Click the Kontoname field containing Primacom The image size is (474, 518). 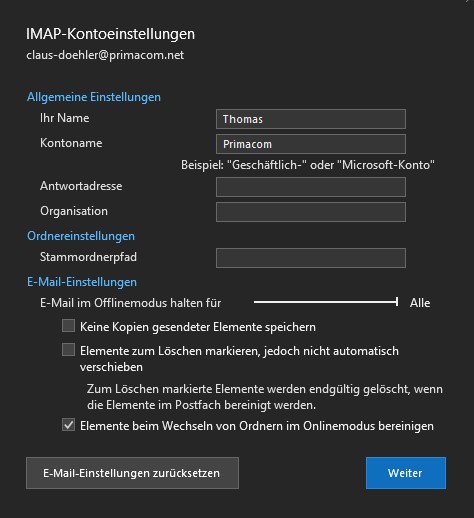point(311,144)
